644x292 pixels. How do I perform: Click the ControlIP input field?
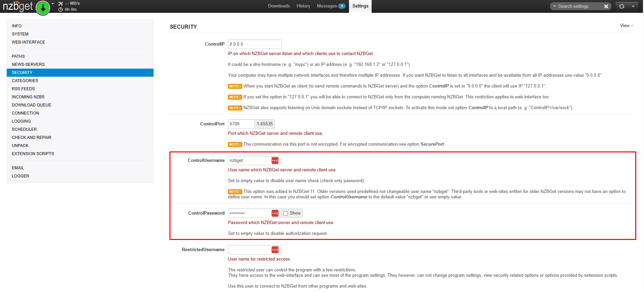pyautogui.click(x=254, y=44)
